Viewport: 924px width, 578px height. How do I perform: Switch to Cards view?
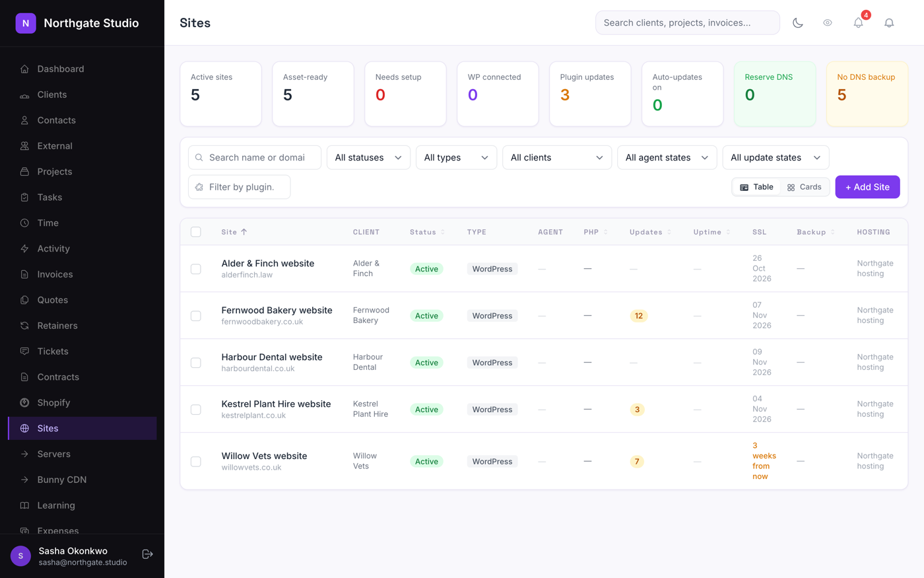point(805,187)
